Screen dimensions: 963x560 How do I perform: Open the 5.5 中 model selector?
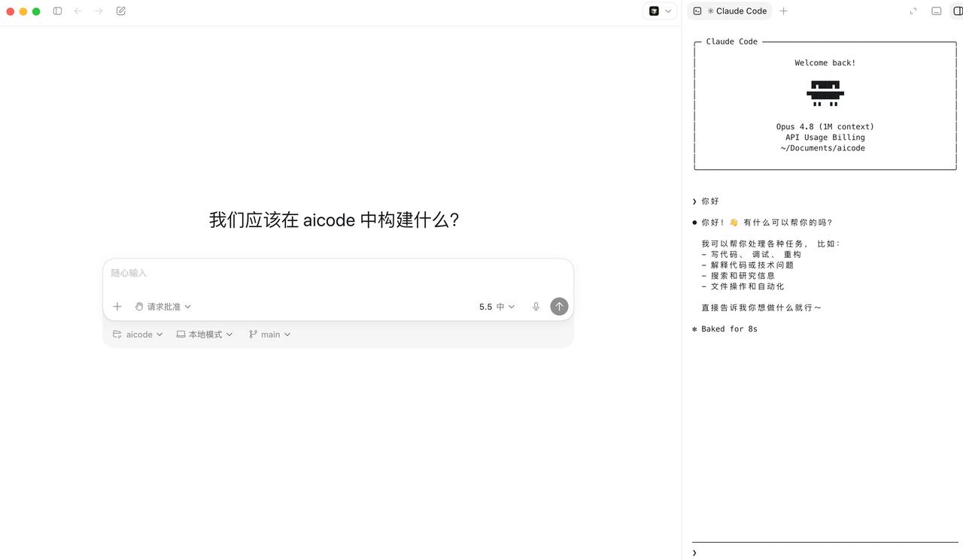coord(497,307)
